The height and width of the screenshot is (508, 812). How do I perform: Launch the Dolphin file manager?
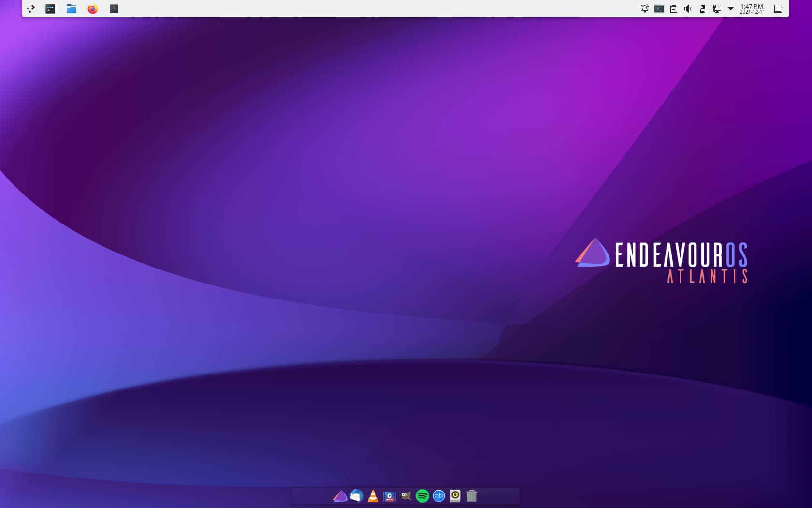pyautogui.click(x=71, y=8)
